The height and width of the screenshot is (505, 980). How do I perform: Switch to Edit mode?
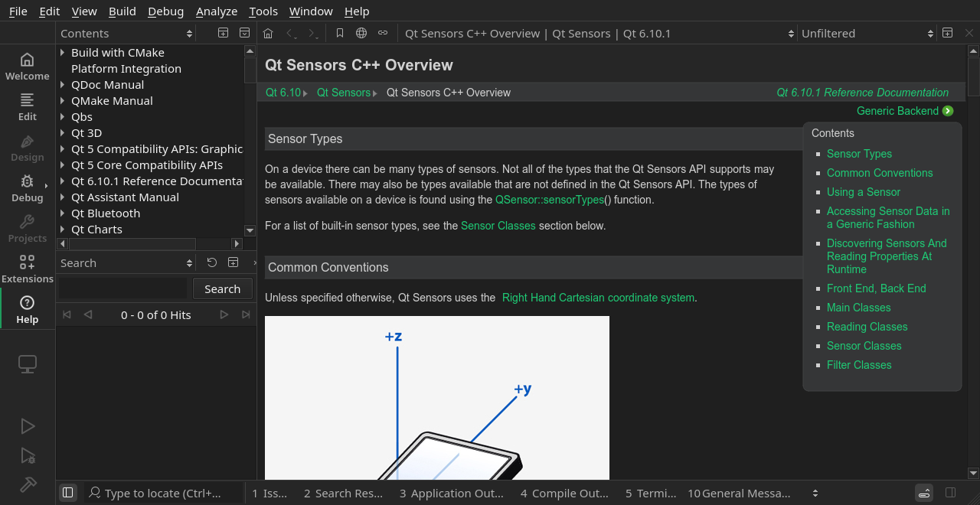pyautogui.click(x=28, y=106)
